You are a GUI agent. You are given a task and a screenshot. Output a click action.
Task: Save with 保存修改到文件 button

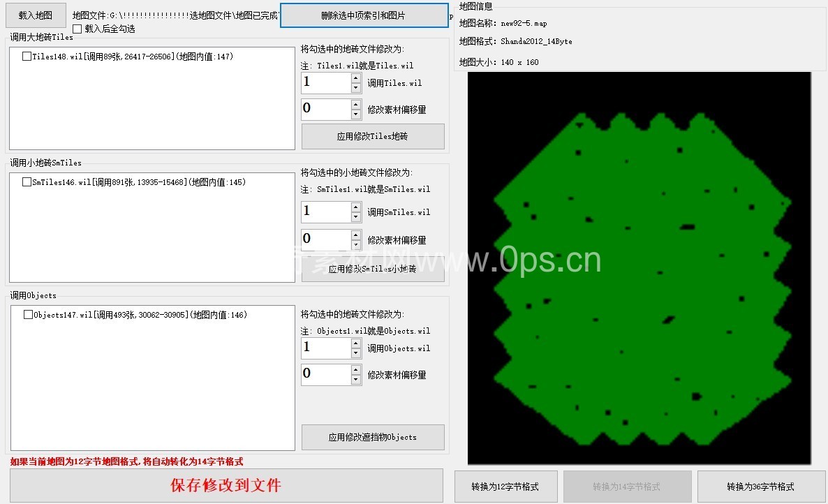pos(226,486)
